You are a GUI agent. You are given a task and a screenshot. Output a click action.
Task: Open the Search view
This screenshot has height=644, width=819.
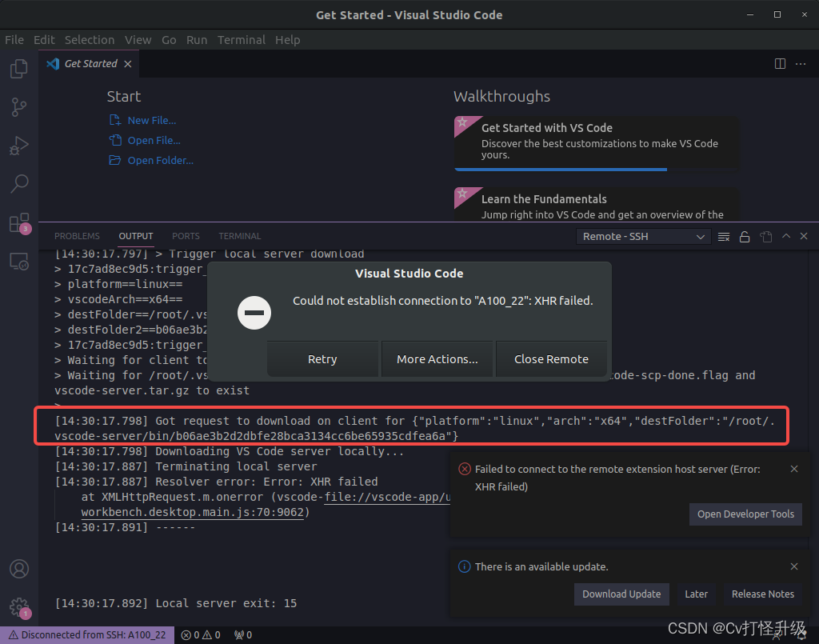(x=19, y=183)
